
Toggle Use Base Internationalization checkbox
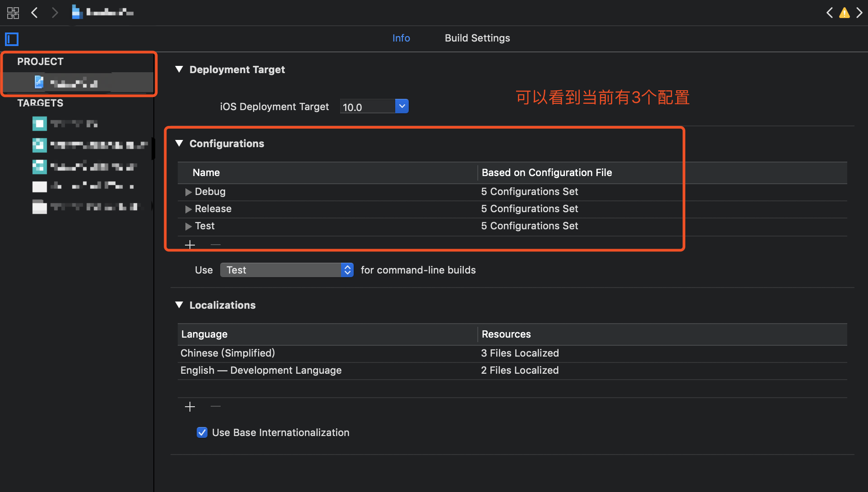tap(202, 432)
